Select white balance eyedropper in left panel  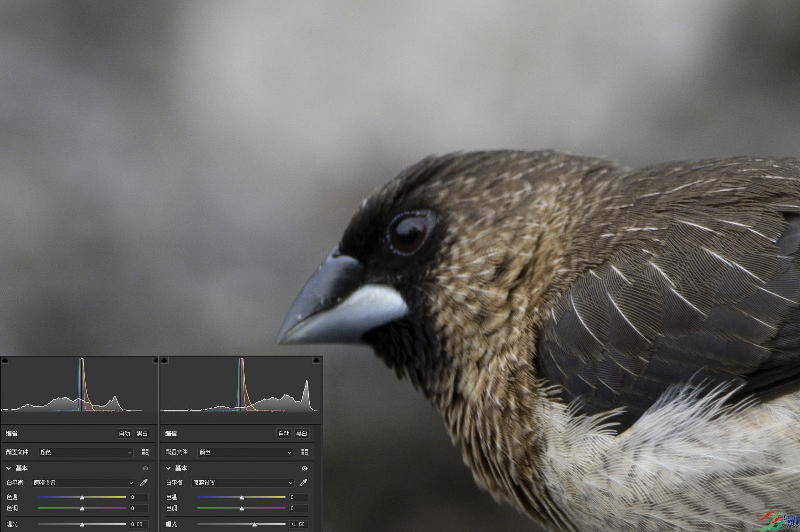click(144, 482)
